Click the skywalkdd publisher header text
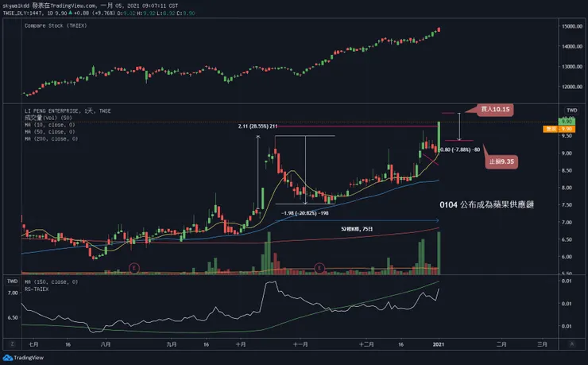 click(x=90, y=6)
